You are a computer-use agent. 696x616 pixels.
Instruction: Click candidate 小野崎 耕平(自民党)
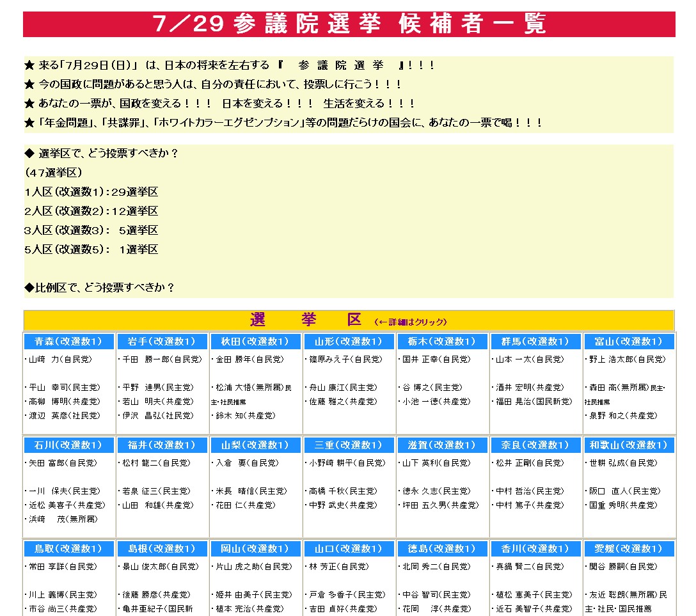click(345, 463)
